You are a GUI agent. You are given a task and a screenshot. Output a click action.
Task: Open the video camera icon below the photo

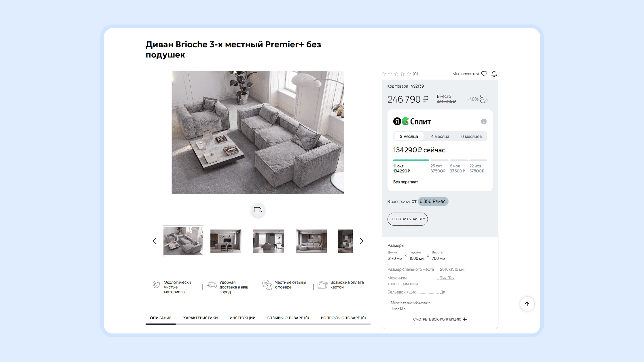click(258, 210)
